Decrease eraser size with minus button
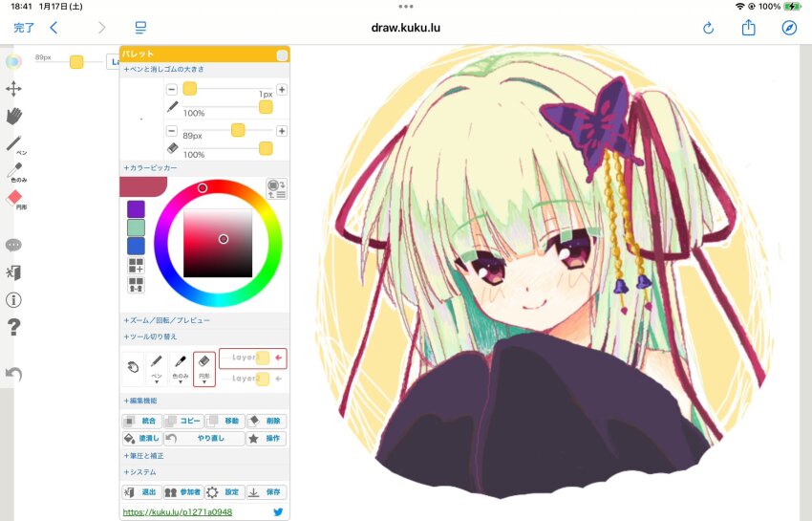 (171, 131)
